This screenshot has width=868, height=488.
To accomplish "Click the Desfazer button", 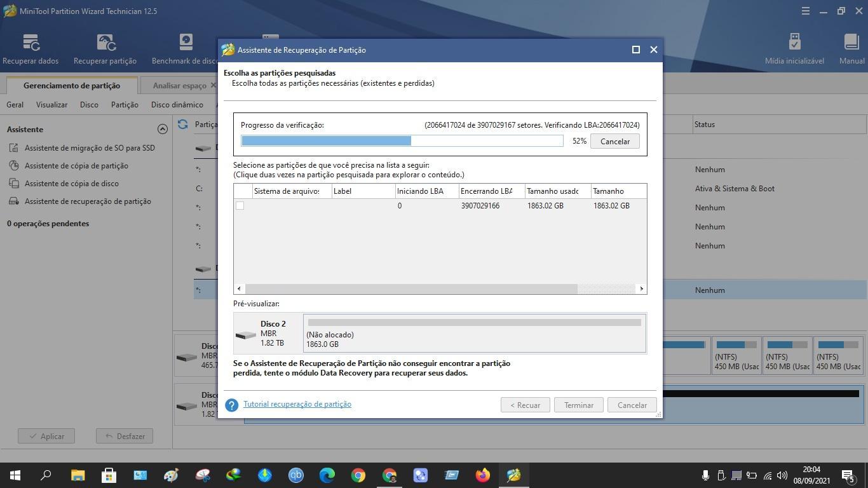I will point(125,436).
